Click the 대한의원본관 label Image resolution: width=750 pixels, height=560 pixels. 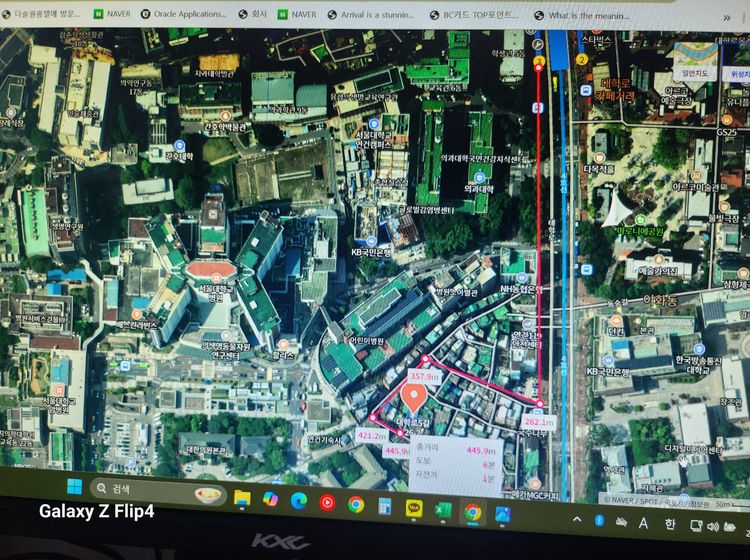tap(208, 450)
